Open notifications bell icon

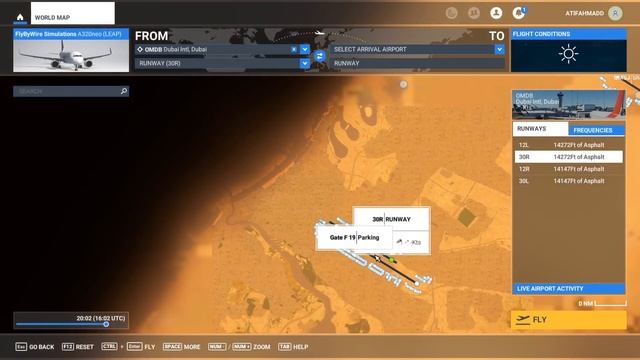pos(518,13)
